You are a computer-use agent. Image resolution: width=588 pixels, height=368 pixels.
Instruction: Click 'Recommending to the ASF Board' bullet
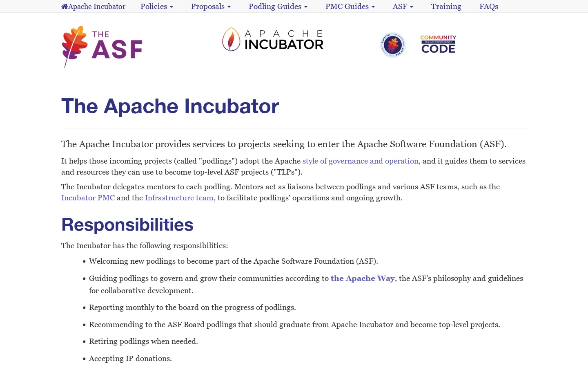tap(294, 325)
